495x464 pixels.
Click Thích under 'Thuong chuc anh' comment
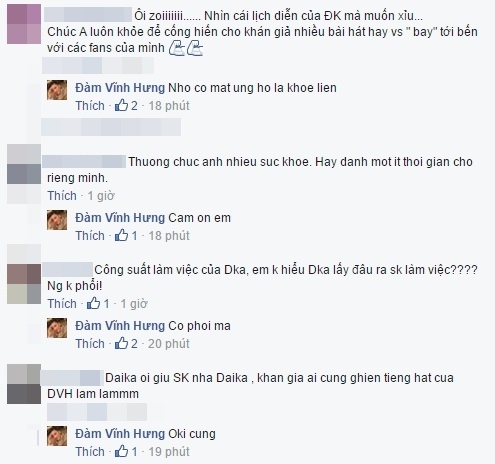[62, 196]
